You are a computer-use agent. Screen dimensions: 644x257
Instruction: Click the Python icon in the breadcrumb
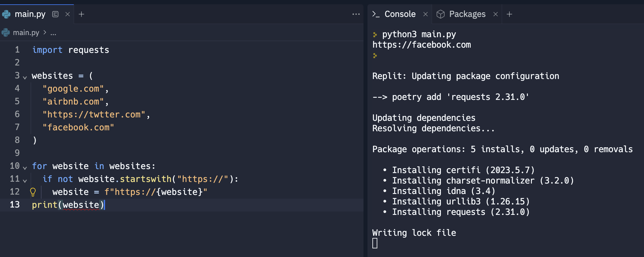(x=6, y=33)
